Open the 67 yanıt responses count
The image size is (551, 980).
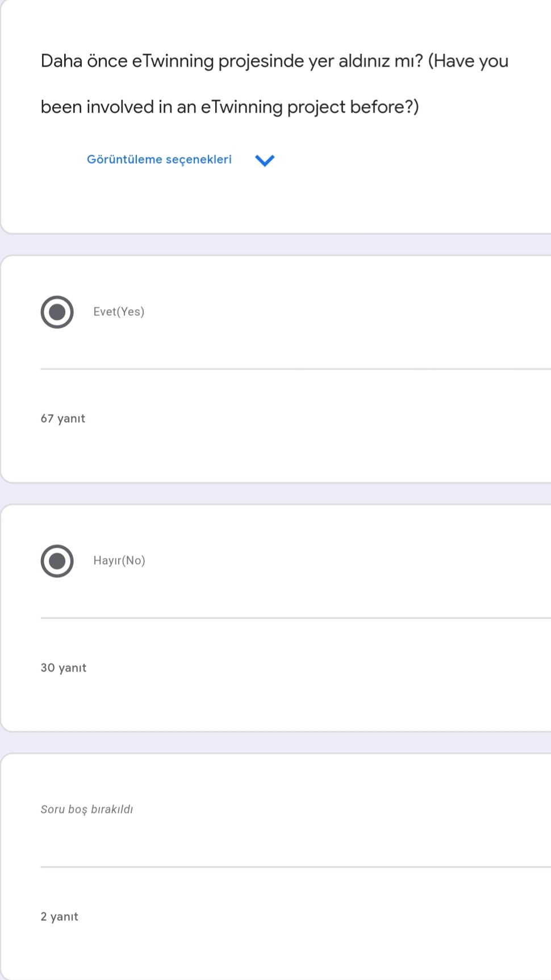tap(63, 419)
